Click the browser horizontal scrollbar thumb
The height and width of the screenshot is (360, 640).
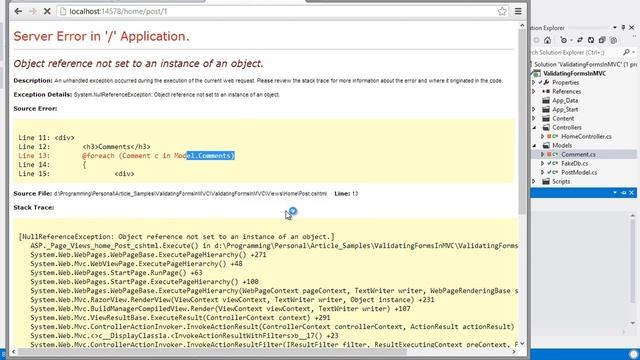[212, 351]
